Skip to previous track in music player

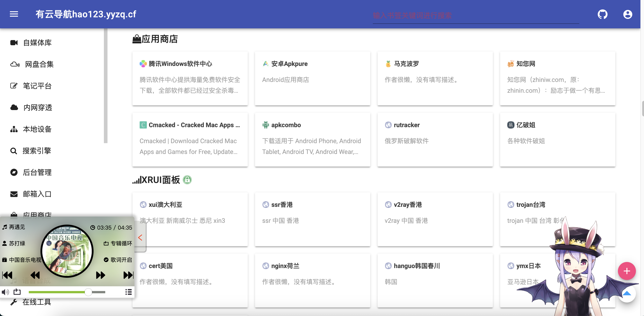point(7,275)
